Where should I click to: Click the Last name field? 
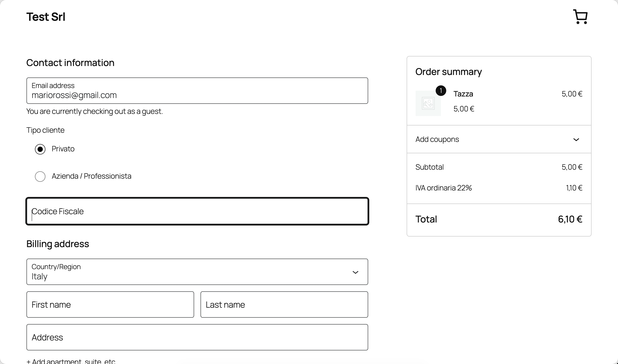click(284, 304)
